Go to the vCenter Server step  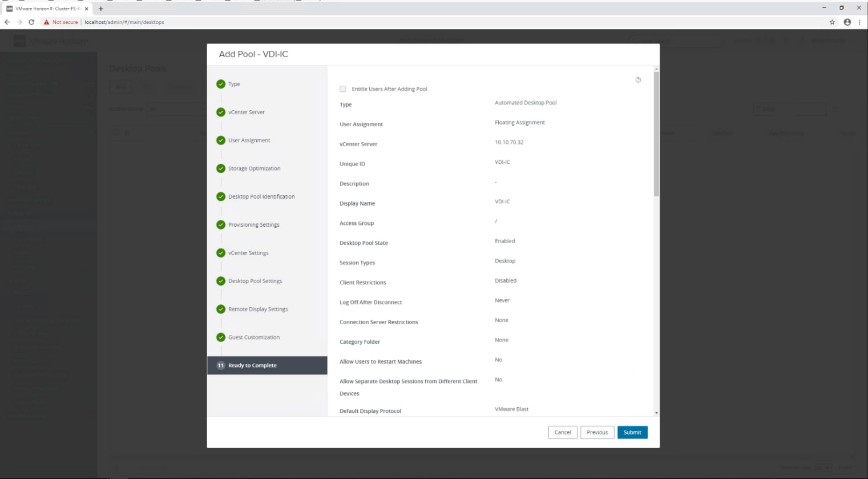click(247, 112)
